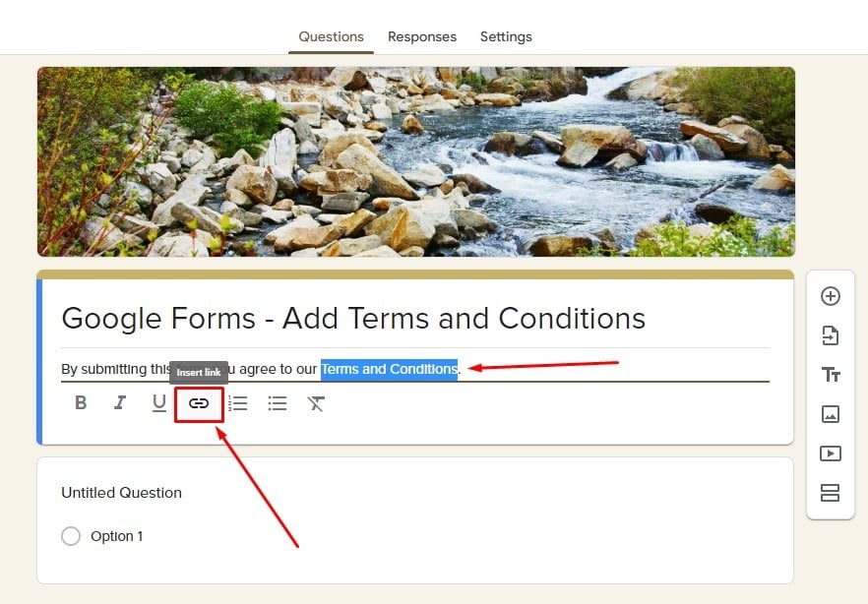Import questions using the side toolbar
868x604 pixels.
[831, 335]
